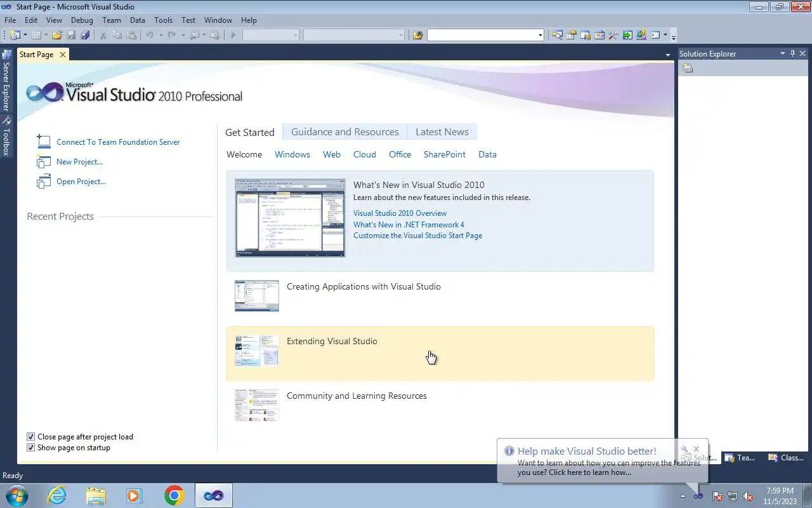Click the Open File toolbar icon
This screenshot has height=508, width=812.
click(x=56, y=35)
